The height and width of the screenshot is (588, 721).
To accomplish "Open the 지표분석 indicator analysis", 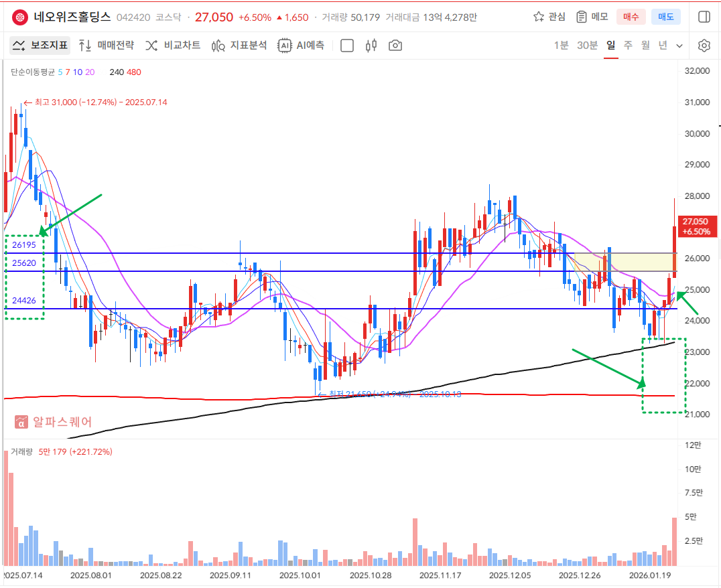I will [x=239, y=46].
